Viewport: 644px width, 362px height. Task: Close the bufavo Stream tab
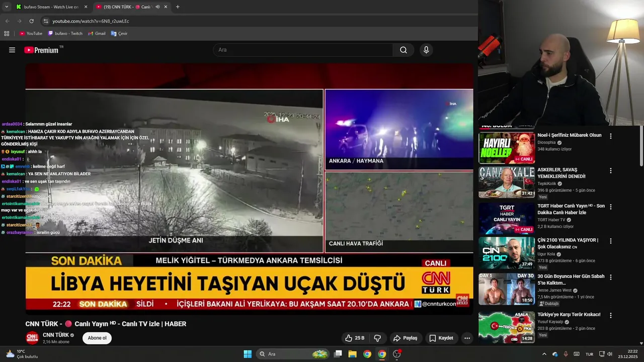[x=86, y=7]
